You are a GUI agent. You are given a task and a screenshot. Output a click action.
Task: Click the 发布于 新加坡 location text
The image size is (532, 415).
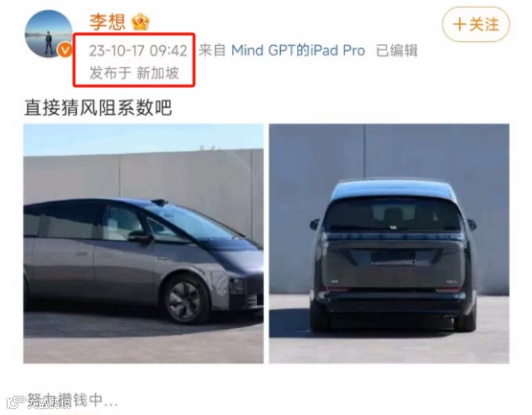pyautogui.click(x=134, y=73)
